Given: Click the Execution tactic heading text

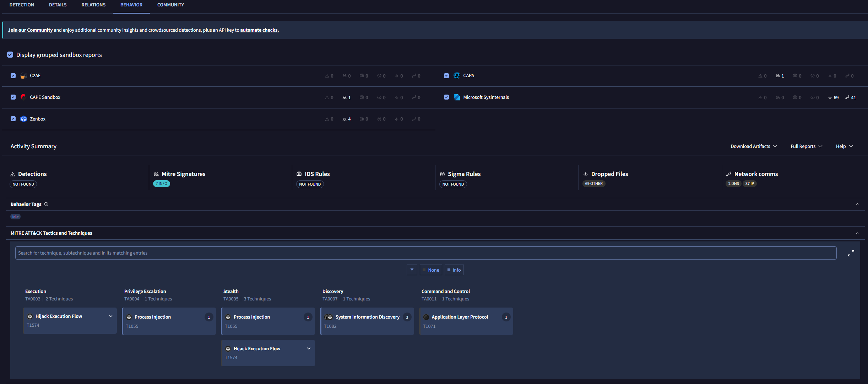Looking at the screenshot, I should (36, 292).
